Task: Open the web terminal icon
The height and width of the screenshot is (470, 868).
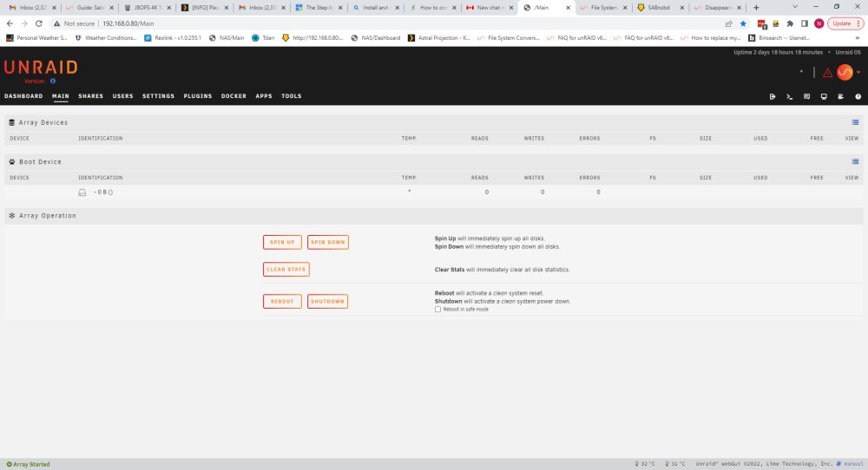Action: click(789, 96)
